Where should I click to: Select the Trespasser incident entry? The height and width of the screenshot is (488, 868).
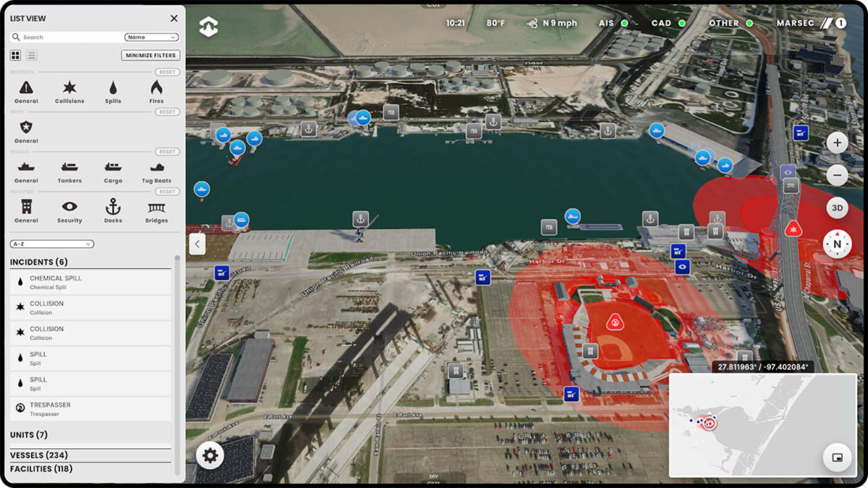coord(90,408)
